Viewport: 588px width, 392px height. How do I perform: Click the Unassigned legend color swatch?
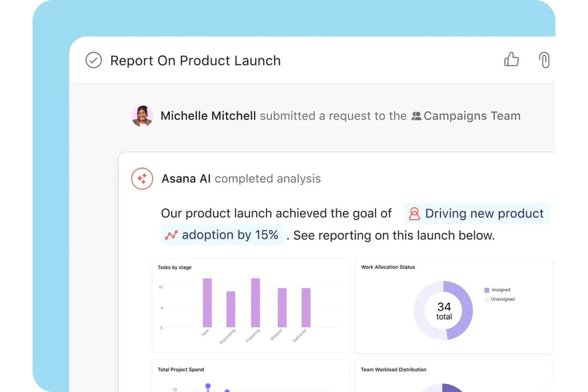pyautogui.click(x=487, y=299)
